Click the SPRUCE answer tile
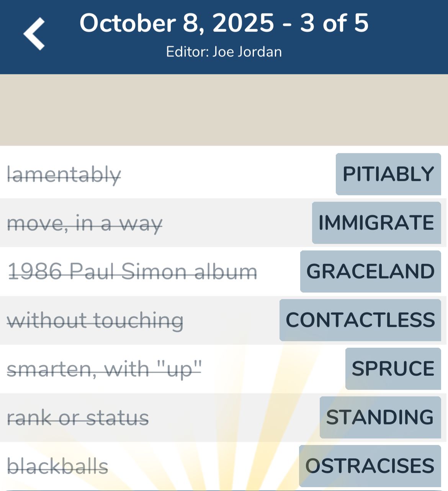Screen dimensions: 448x491 tap(393, 369)
